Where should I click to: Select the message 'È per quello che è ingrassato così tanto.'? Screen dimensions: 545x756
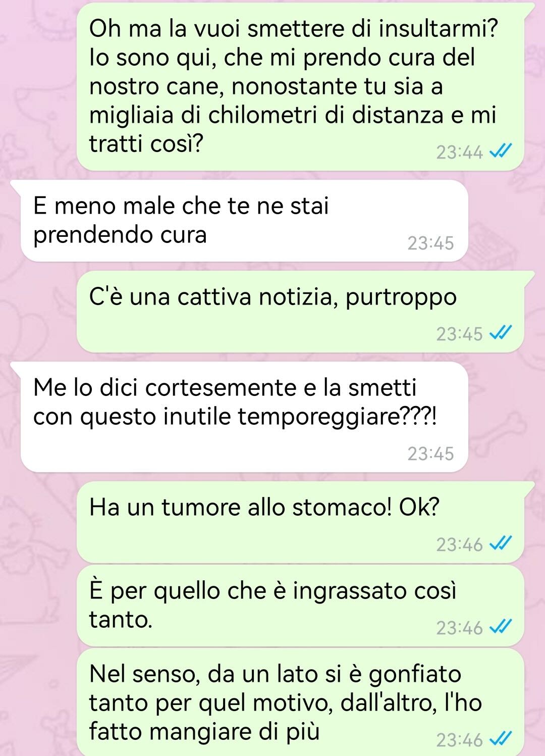coord(301,606)
